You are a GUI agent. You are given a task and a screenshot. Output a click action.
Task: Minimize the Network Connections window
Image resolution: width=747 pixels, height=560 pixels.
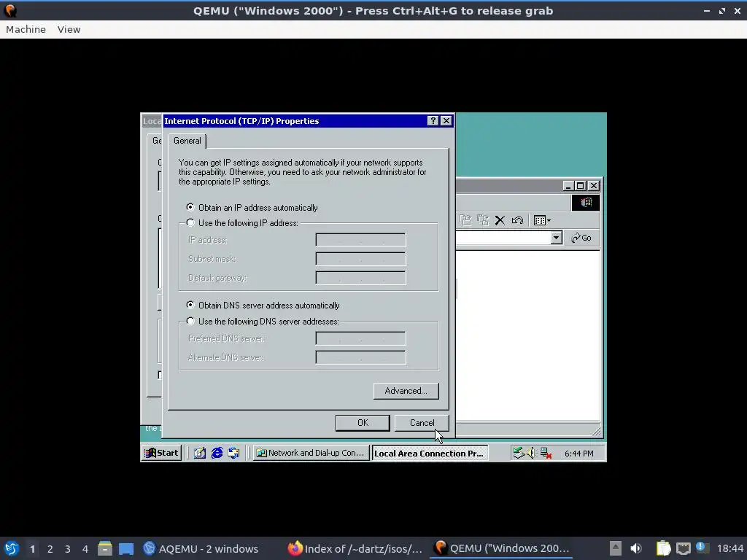[568, 186]
